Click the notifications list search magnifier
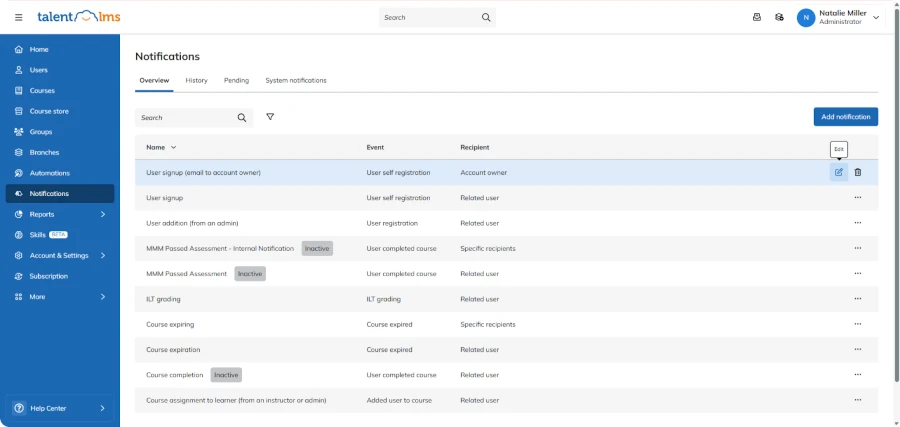 (242, 118)
